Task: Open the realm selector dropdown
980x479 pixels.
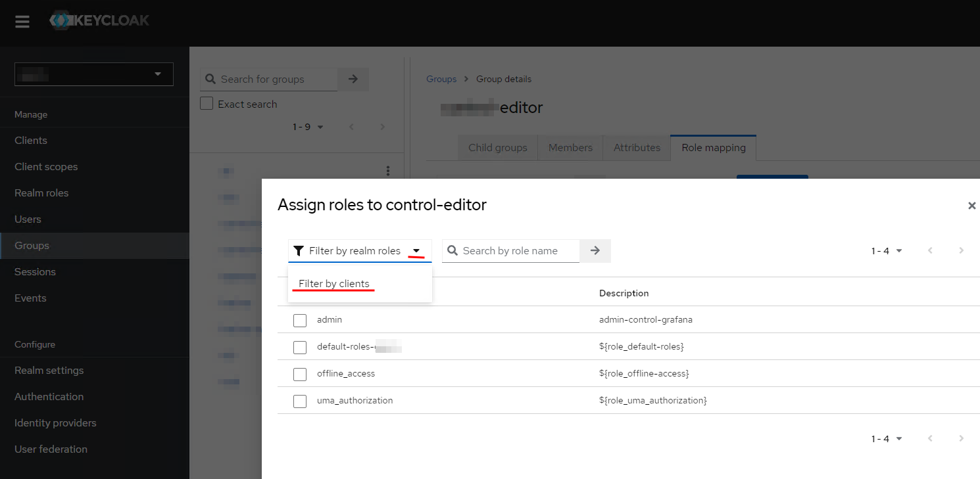Action: 94,74
